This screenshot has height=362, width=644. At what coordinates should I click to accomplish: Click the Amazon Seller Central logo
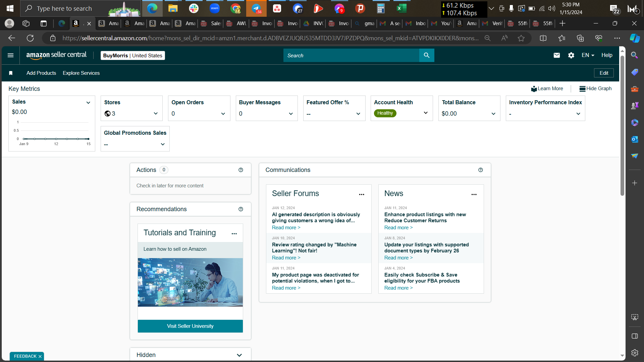[56, 55]
